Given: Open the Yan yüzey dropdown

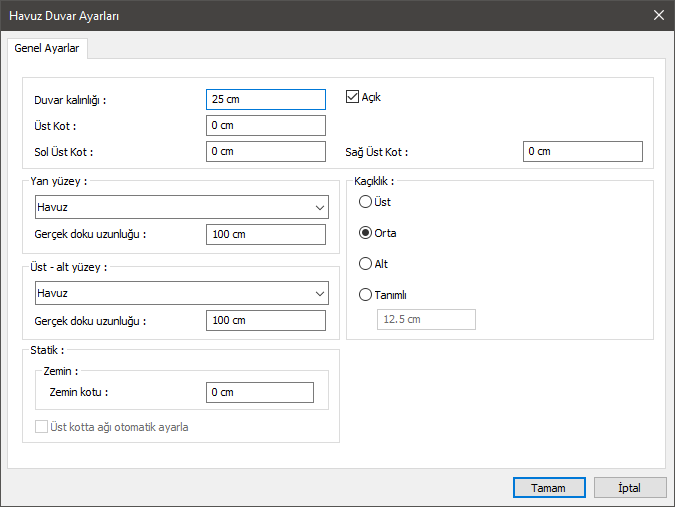Looking at the screenshot, I should 180,208.
